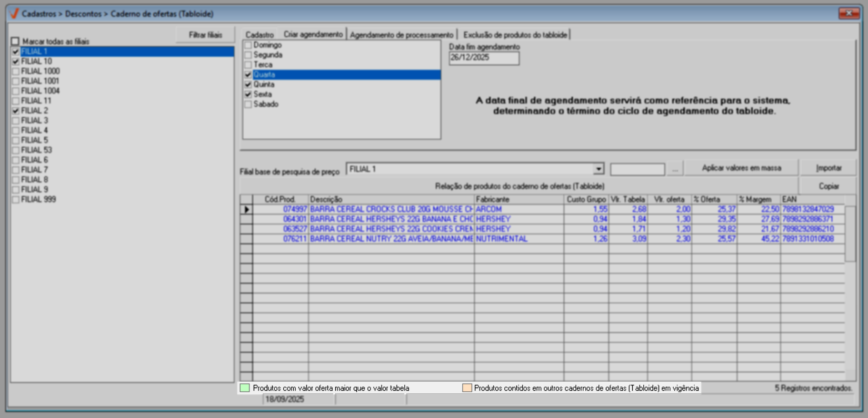
Task: Click the app logo icon in title bar
Action: (14, 14)
